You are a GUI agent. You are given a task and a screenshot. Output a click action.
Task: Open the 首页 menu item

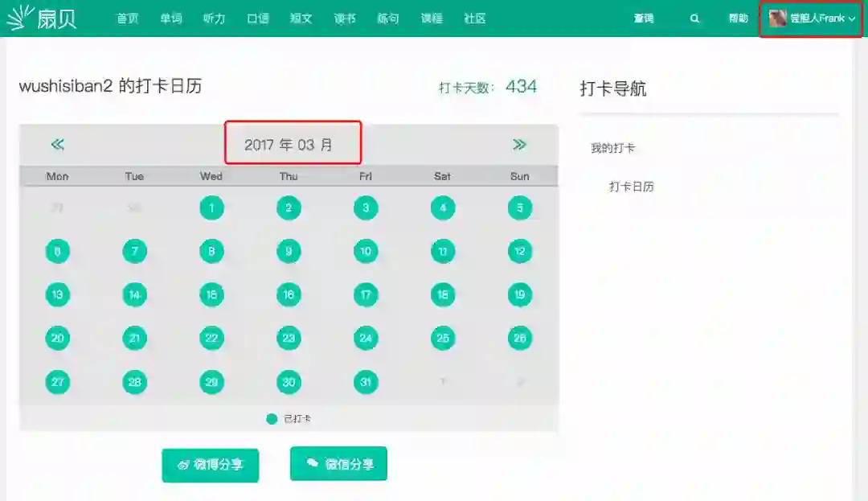(127, 18)
